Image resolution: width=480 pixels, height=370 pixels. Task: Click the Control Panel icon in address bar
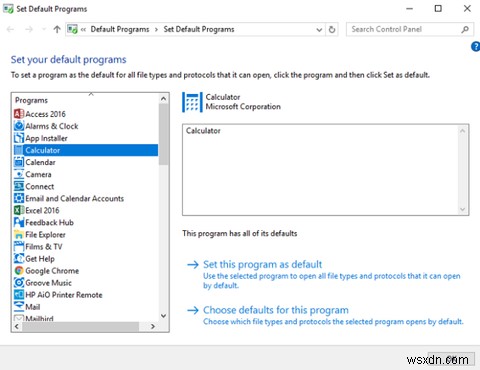[x=72, y=29]
